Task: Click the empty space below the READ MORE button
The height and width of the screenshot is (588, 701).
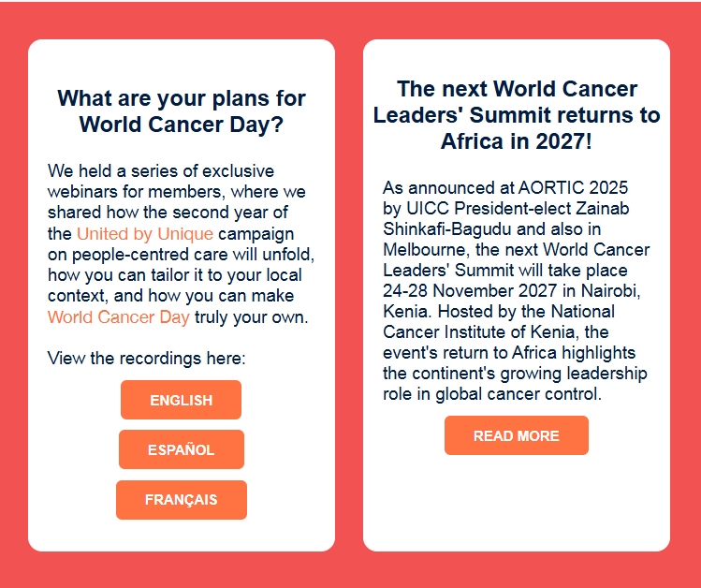Action: tap(516, 501)
